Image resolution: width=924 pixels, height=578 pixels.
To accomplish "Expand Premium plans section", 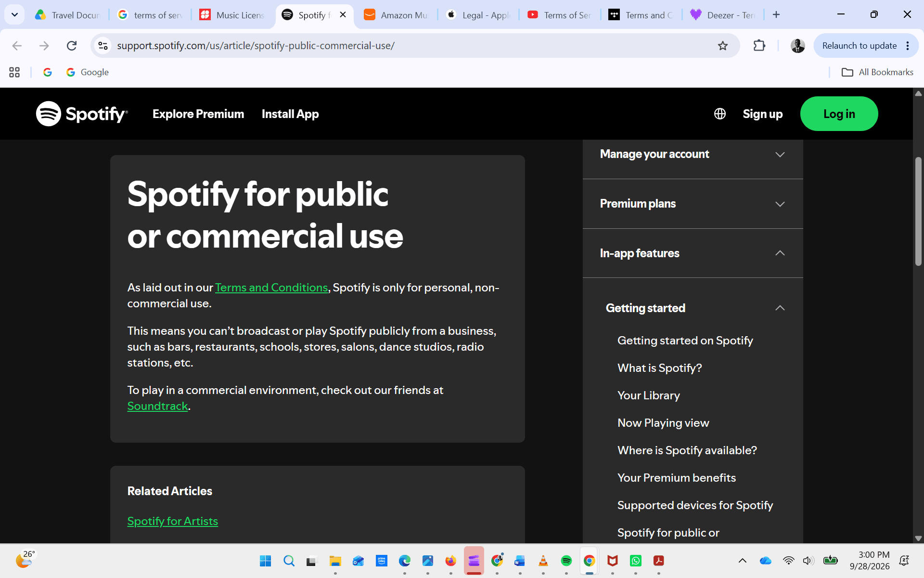I will 693,204.
